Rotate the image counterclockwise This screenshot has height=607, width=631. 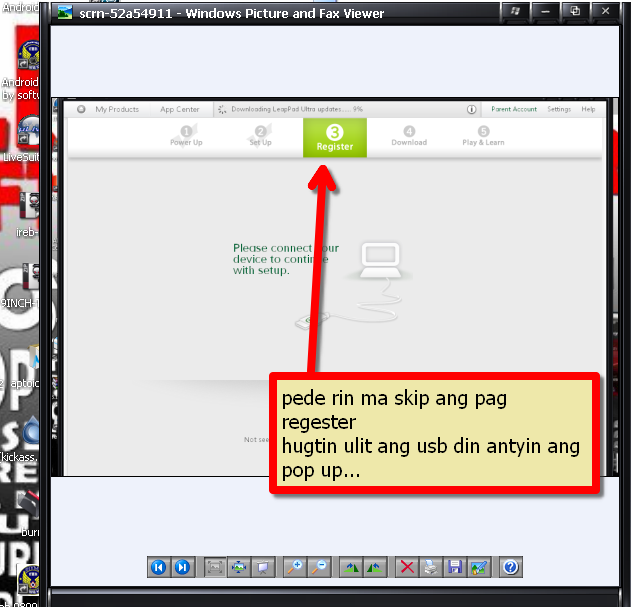[375, 567]
